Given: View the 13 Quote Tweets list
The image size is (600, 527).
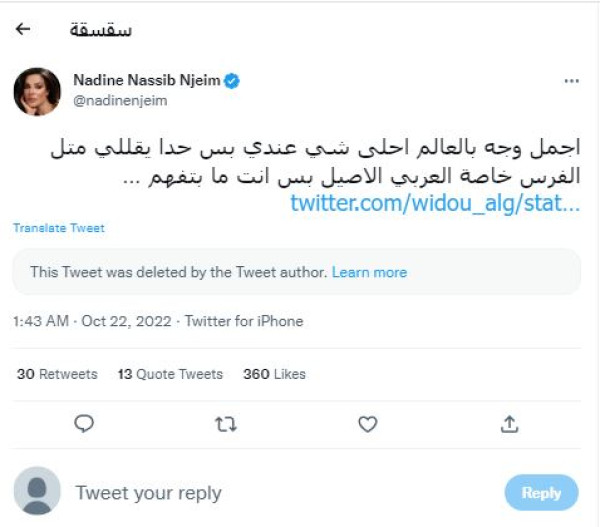Looking at the screenshot, I should 170,374.
